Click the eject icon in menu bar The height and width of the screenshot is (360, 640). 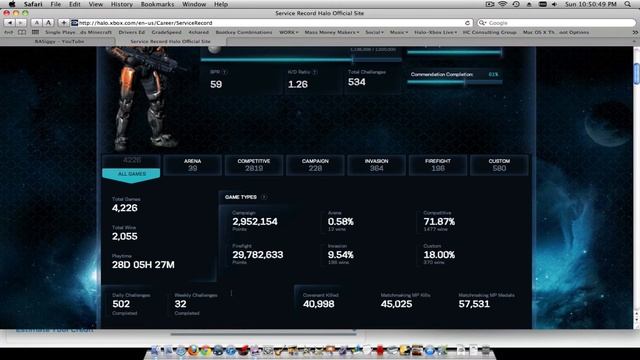point(529,4)
